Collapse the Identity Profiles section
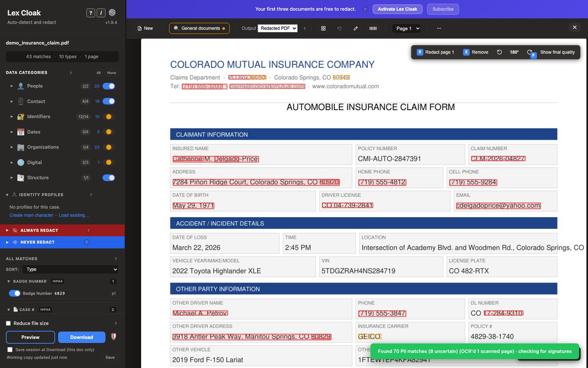This screenshot has height=368, width=588. click(x=7, y=195)
